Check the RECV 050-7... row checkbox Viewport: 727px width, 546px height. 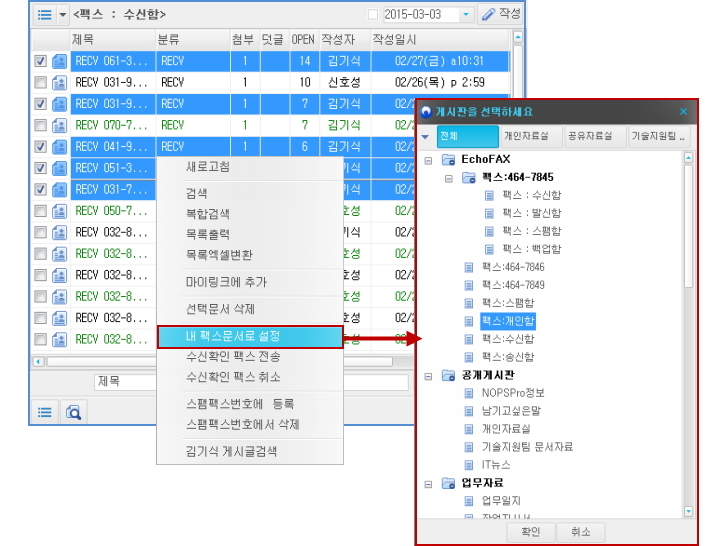point(40,211)
